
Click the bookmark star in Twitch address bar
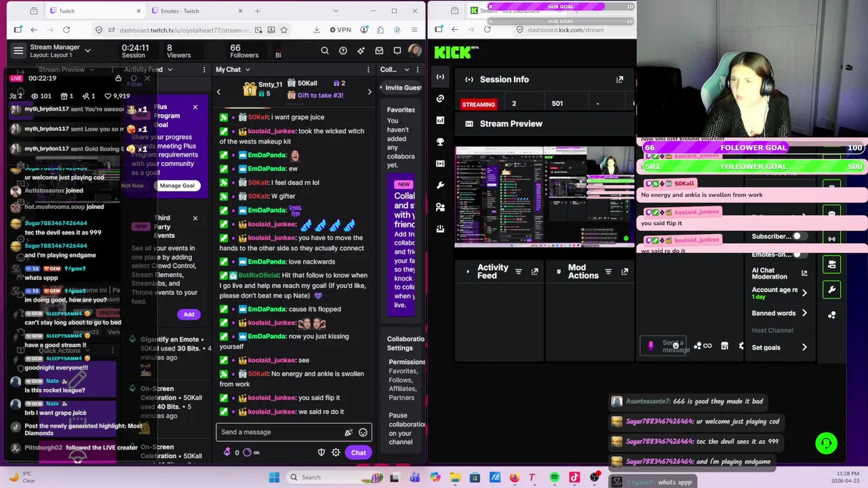[284, 30]
